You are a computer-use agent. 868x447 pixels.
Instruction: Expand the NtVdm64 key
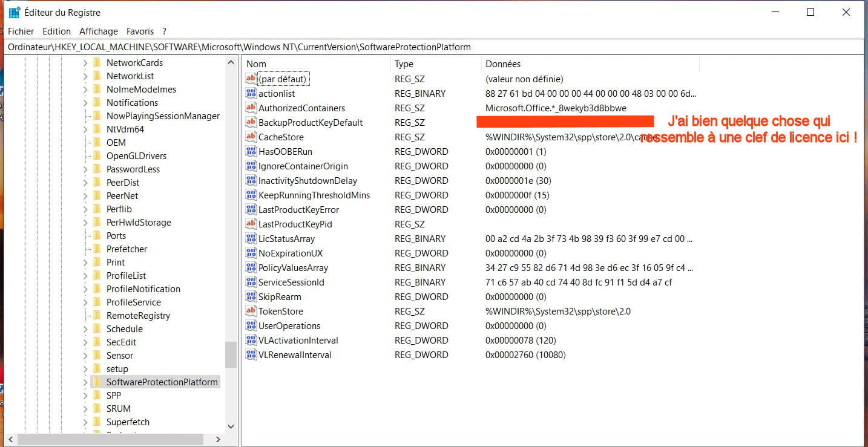[85, 129]
